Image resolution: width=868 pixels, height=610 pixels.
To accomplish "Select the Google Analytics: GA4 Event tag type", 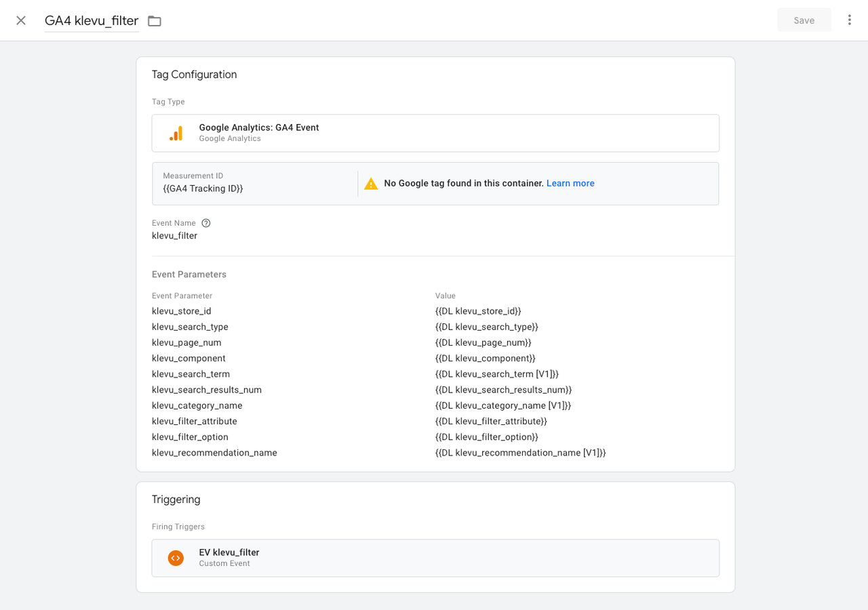I will pyautogui.click(x=435, y=133).
